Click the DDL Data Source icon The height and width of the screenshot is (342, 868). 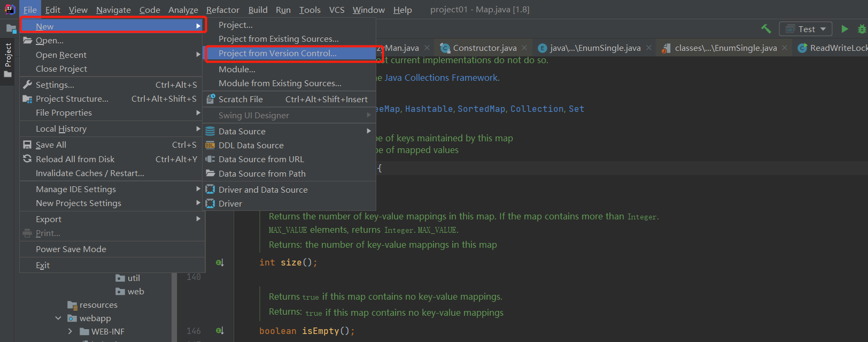coord(211,145)
